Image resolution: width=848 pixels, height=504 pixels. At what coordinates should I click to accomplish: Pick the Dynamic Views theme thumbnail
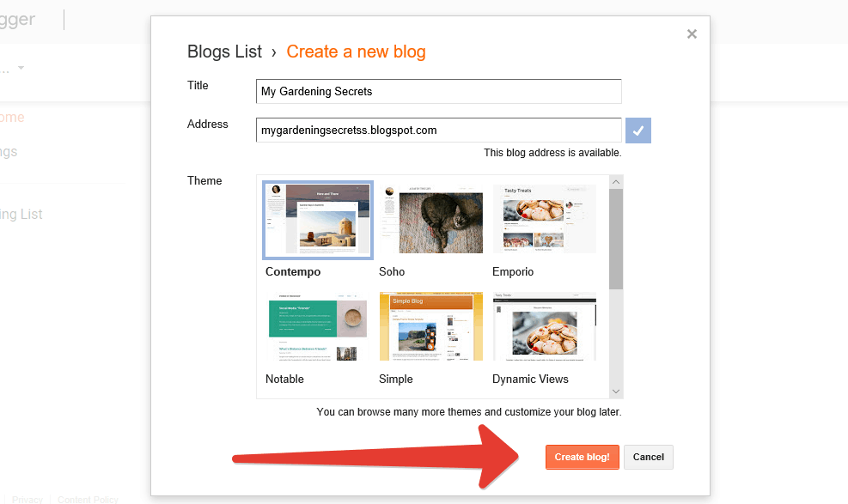click(545, 326)
